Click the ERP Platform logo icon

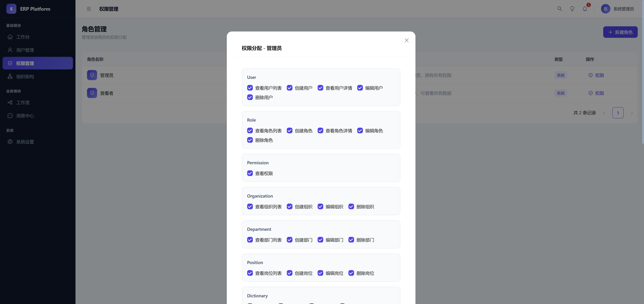click(11, 9)
